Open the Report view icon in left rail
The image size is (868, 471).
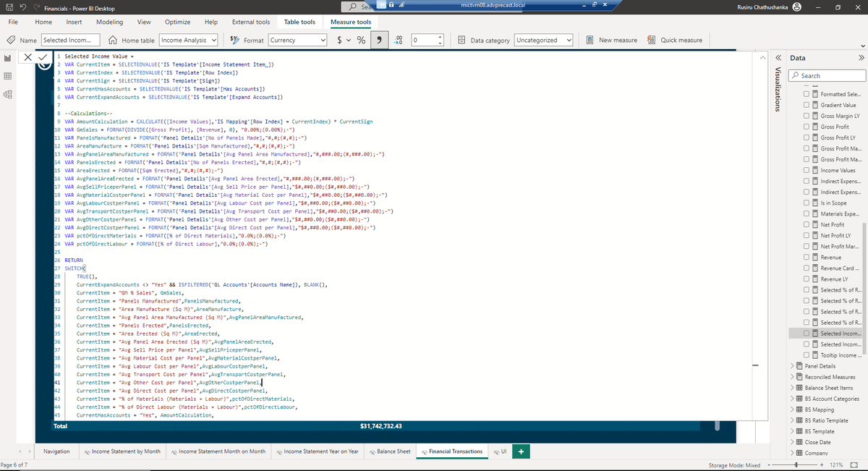[8, 58]
